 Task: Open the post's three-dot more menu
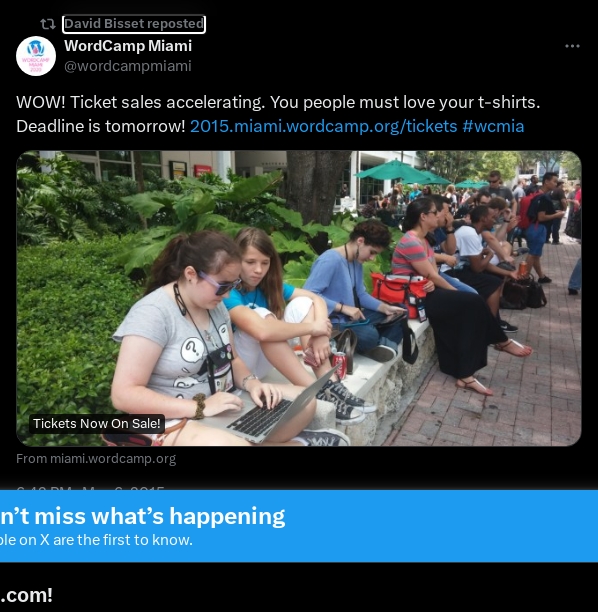(x=572, y=46)
